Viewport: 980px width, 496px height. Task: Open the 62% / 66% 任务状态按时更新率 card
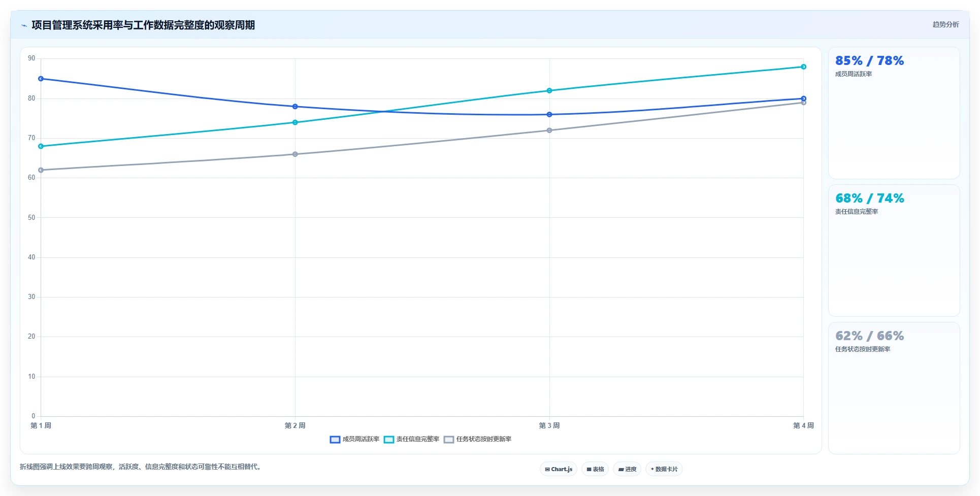(x=894, y=388)
